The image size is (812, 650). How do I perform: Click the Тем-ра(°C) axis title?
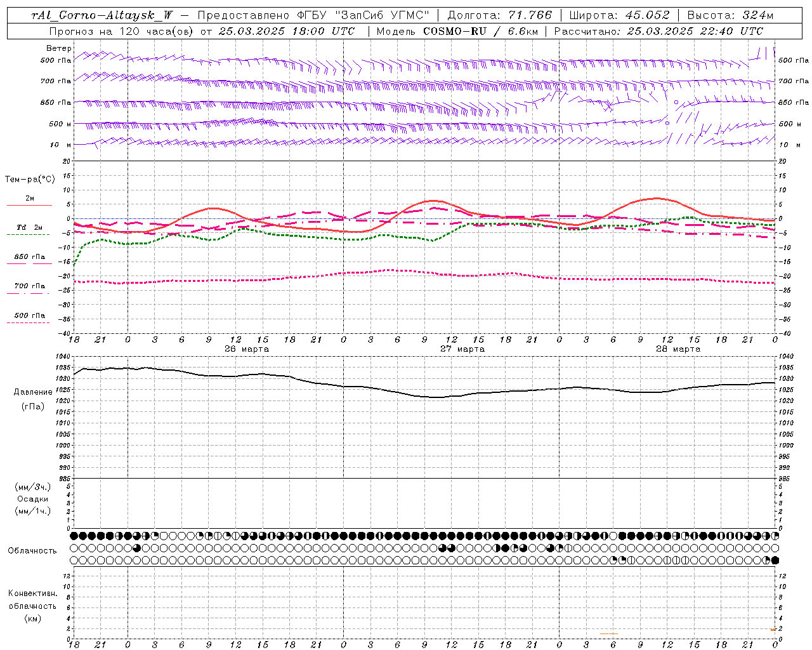[30, 180]
